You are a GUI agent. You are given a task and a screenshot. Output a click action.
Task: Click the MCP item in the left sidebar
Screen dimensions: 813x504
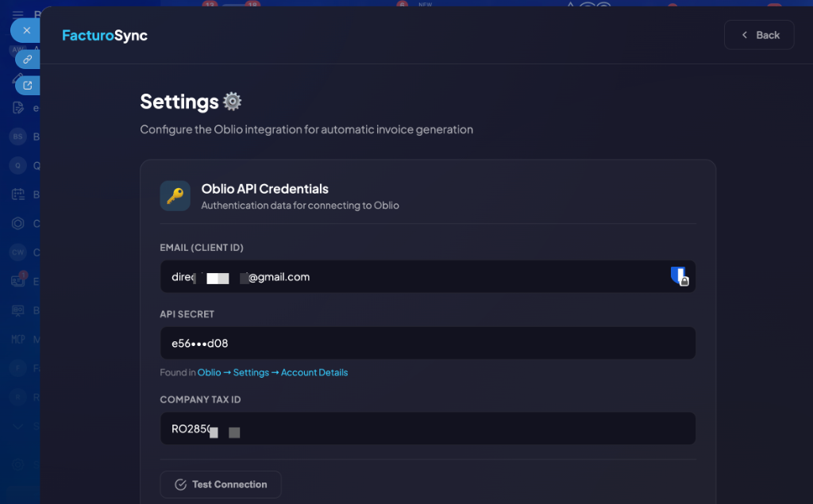[x=17, y=339]
